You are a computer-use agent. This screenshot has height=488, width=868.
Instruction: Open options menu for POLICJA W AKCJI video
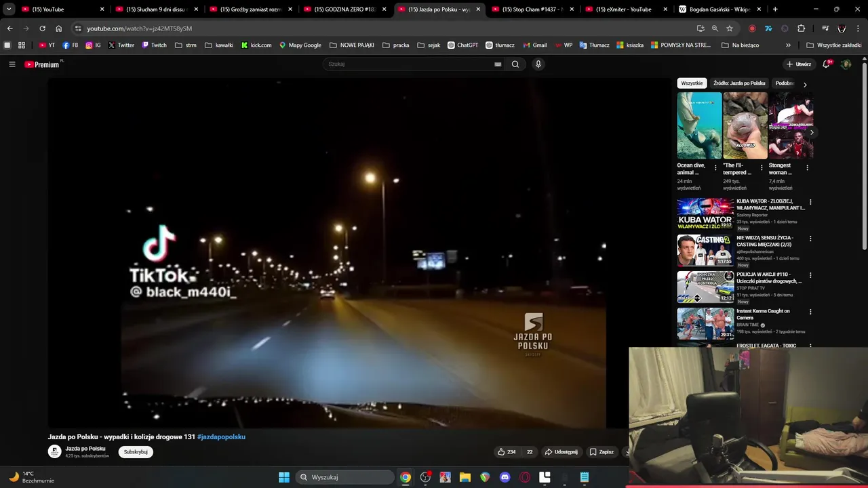[810, 275]
